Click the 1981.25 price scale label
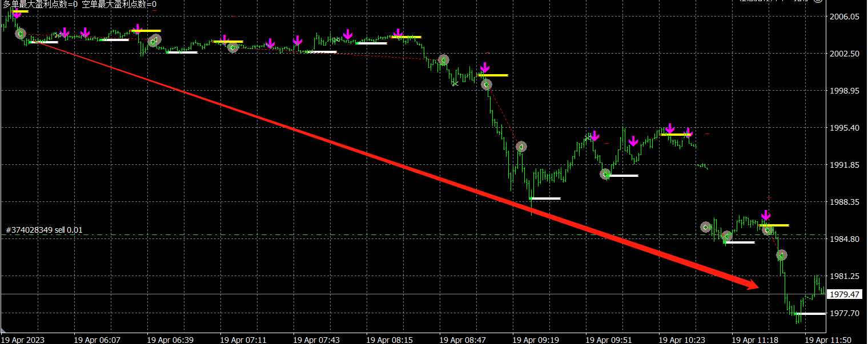This screenshot has width=868, height=344. click(x=845, y=276)
